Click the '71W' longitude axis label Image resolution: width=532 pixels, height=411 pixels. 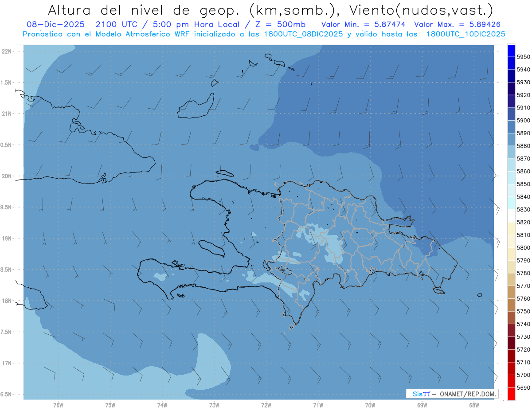[318, 405]
